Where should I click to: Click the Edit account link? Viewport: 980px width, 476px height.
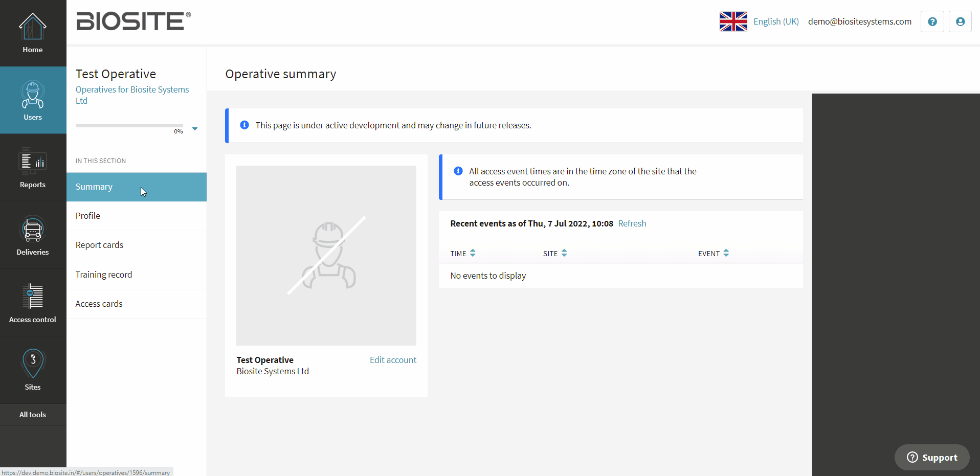pyautogui.click(x=393, y=360)
